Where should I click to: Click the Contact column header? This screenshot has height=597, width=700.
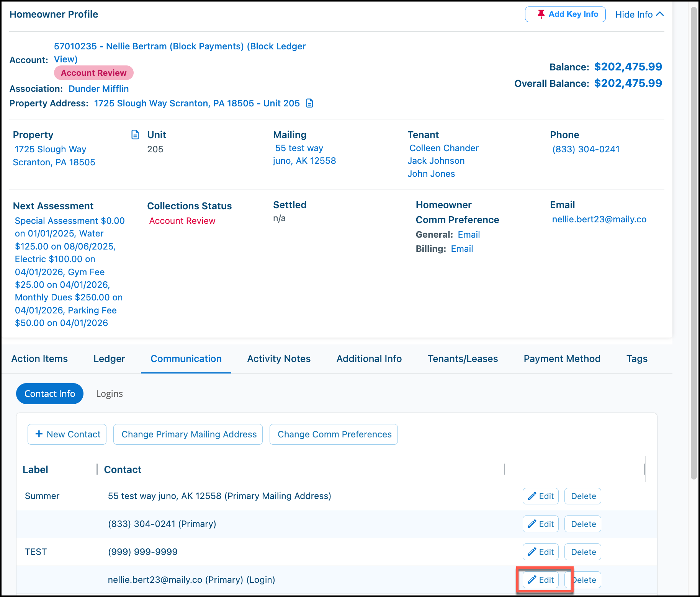123,470
